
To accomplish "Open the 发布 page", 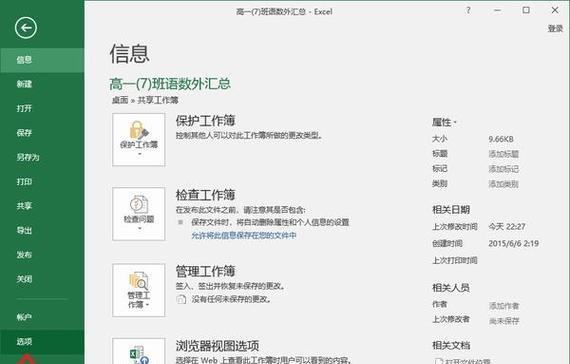I will click(42, 255).
